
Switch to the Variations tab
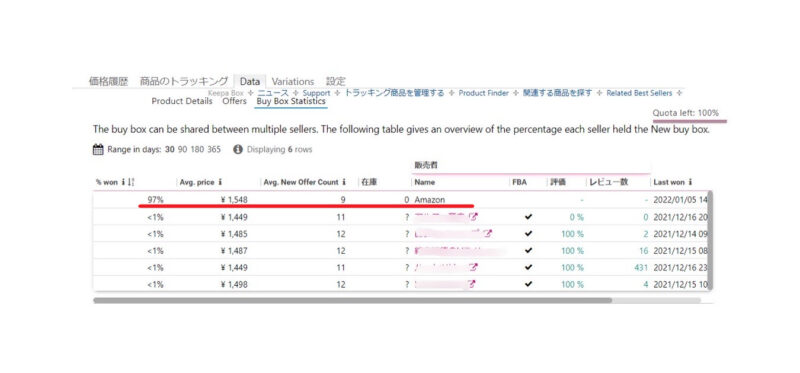click(x=293, y=81)
